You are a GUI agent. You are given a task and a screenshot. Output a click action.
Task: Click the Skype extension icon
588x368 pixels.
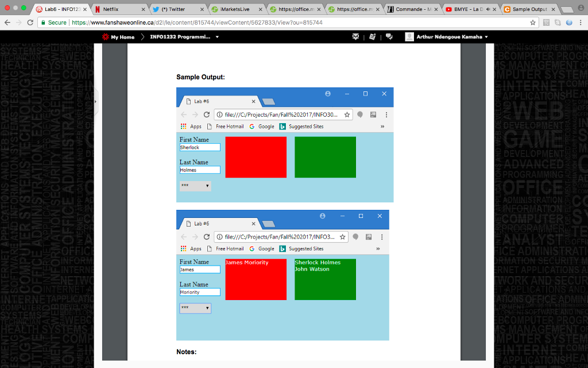tap(558, 22)
